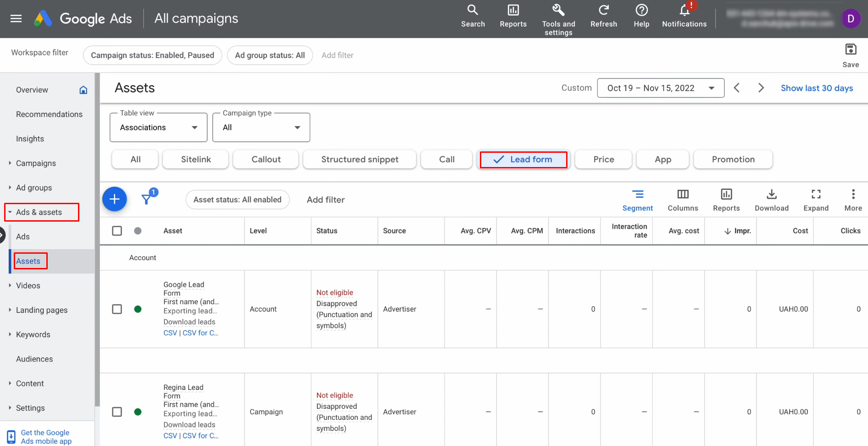Select the Structured snippet tab
The image size is (868, 446).
(360, 159)
